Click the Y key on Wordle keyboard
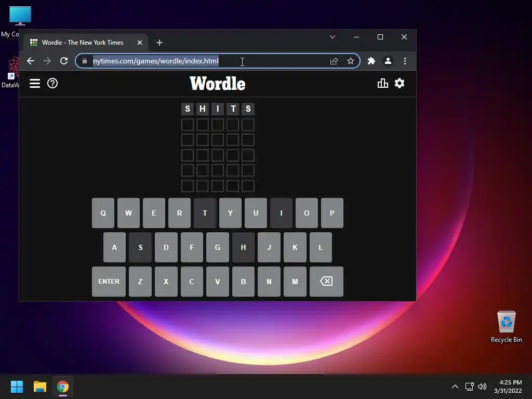The width and height of the screenshot is (532, 399). pyautogui.click(x=230, y=213)
